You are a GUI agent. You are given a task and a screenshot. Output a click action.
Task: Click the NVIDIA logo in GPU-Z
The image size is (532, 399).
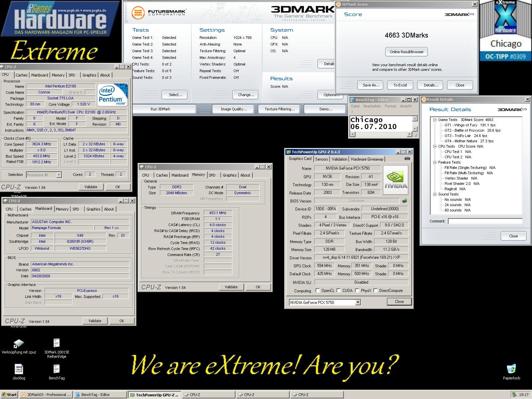click(x=396, y=180)
